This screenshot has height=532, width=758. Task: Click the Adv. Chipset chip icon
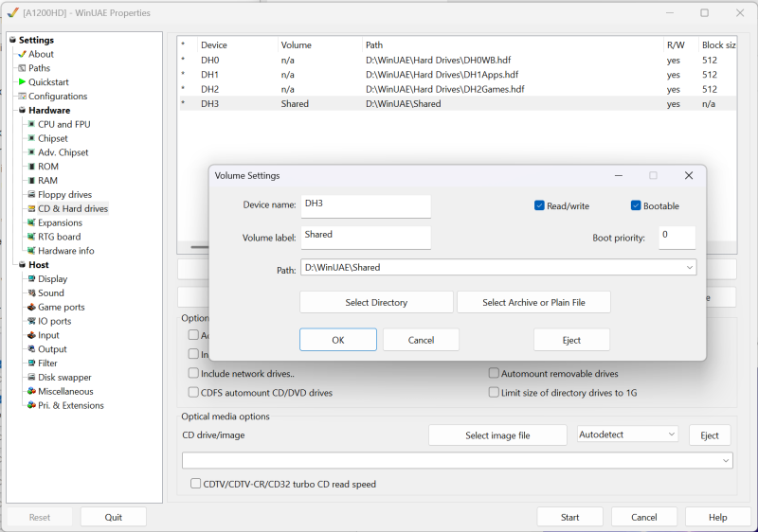point(31,152)
